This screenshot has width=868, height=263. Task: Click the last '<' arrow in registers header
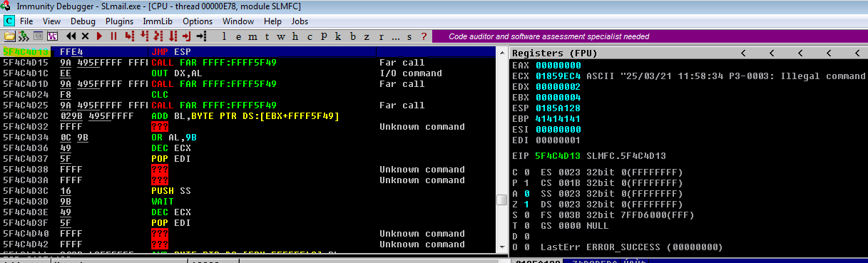857,53
